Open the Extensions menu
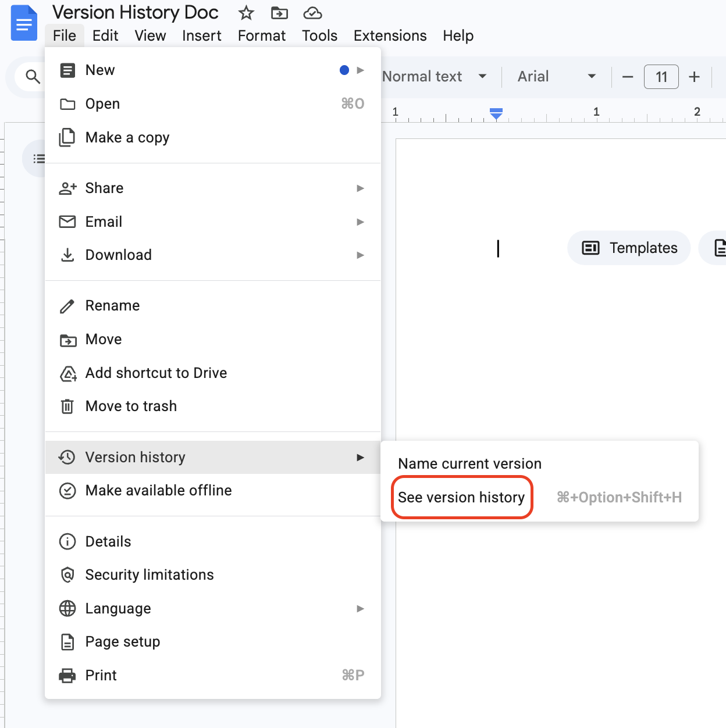The image size is (726, 728). pos(390,35)
